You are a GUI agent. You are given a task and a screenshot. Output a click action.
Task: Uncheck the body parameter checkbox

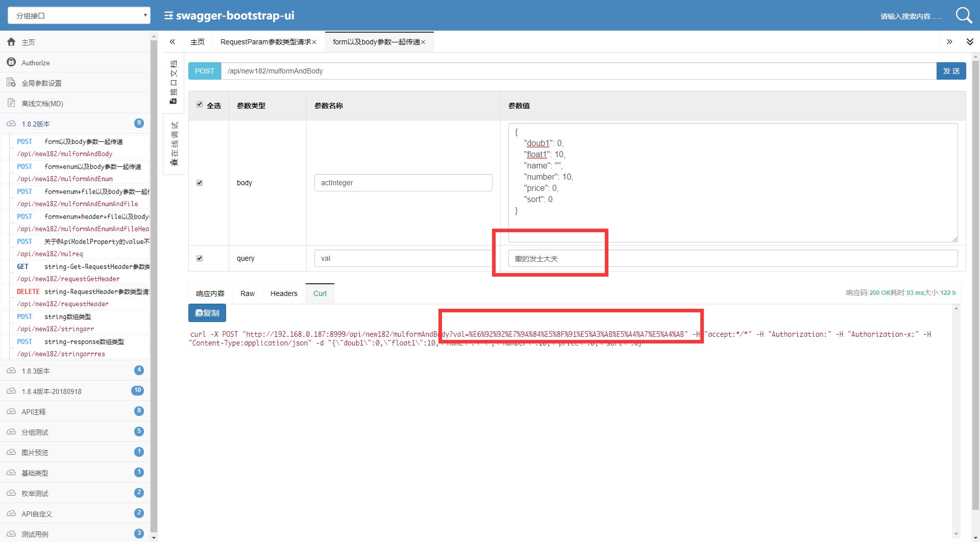pyautogui.click(x=200, y=183)
